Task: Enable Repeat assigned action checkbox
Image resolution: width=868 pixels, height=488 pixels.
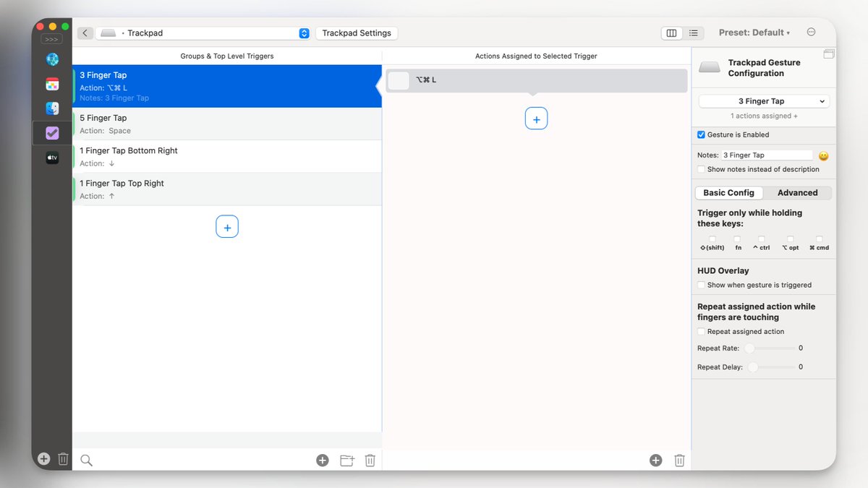Action: pyautogui.click(x=701, y=332)
